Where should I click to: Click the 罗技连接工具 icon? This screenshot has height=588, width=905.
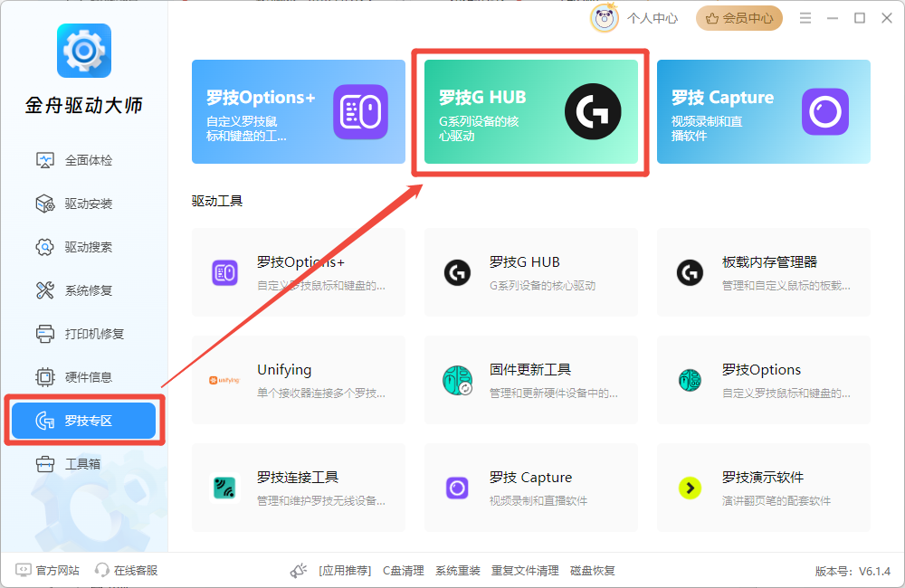[x=224, y=488]
